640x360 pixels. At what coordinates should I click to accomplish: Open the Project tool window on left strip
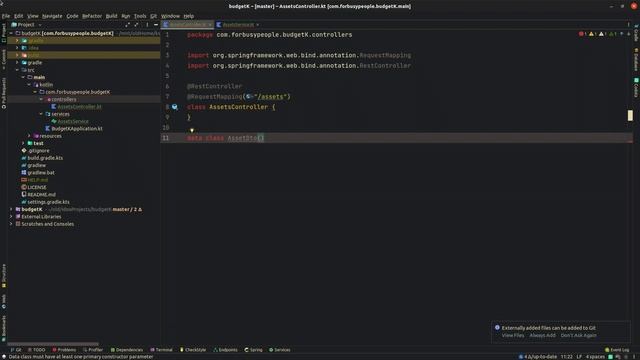(x=4, y=33)
